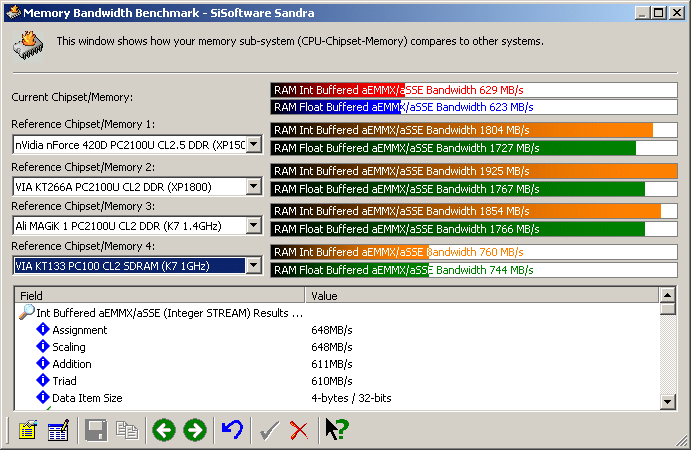Click the scroll down arrow in results list
This screenshot has height=450, width=691.
tap(668, 402)
